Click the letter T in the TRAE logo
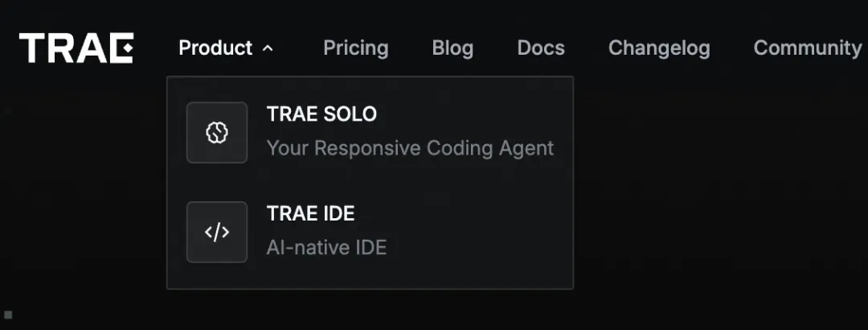Image resolution: width=868 pixels, height=330 pixels. [x=32, y=48]
